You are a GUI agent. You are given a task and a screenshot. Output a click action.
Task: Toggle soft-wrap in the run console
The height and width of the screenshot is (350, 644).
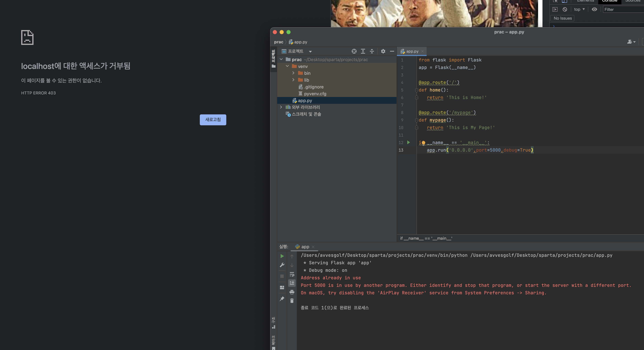point(292,274)
